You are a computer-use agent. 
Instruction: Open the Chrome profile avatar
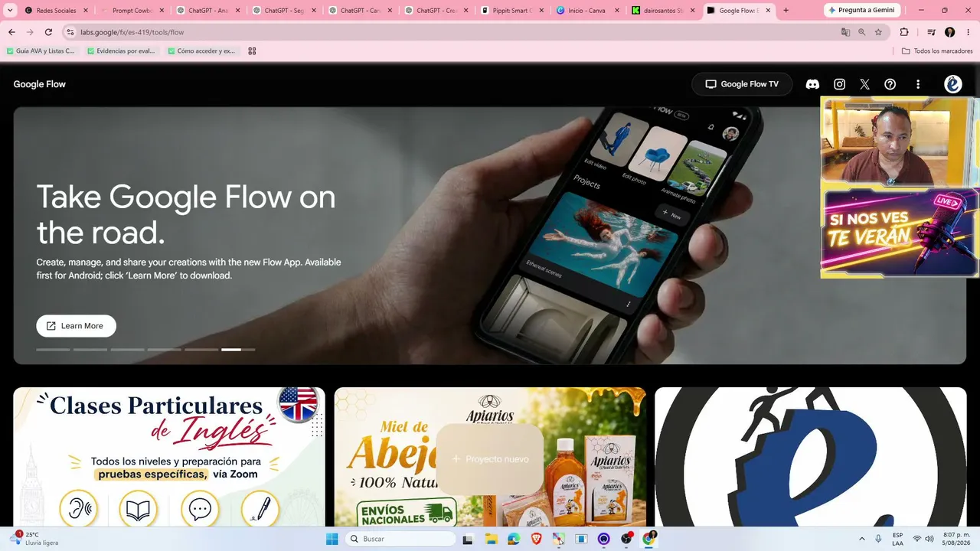[x=950, y=32]
